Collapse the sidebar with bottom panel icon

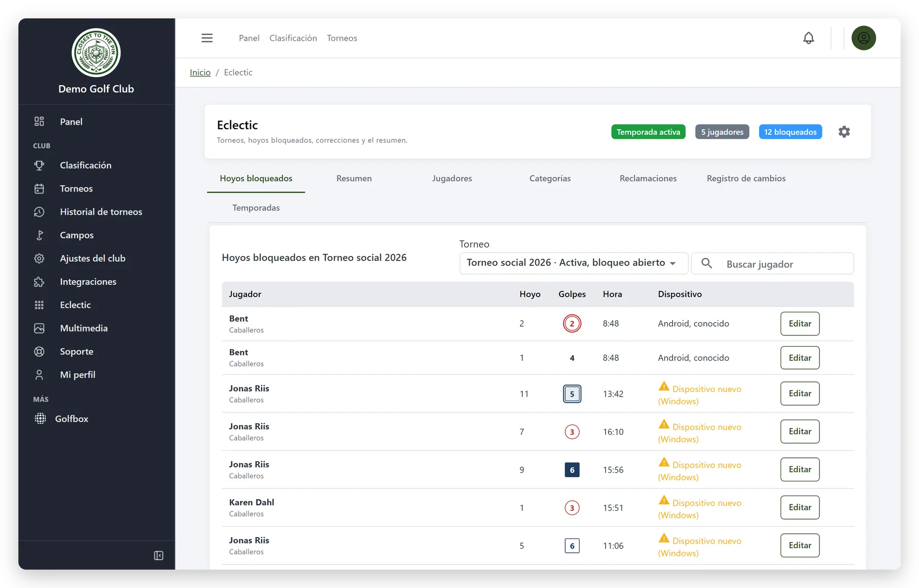coord(159,555)
